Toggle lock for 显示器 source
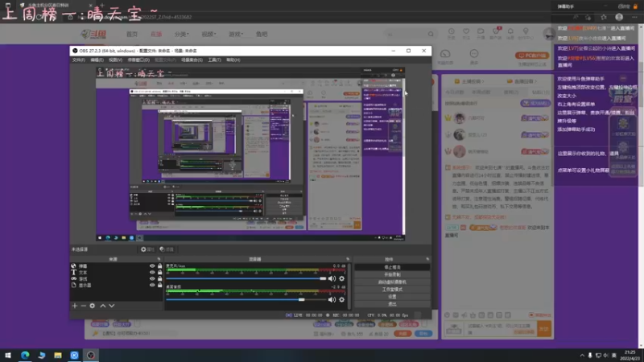Screen dimensions: 644x362 159,285
